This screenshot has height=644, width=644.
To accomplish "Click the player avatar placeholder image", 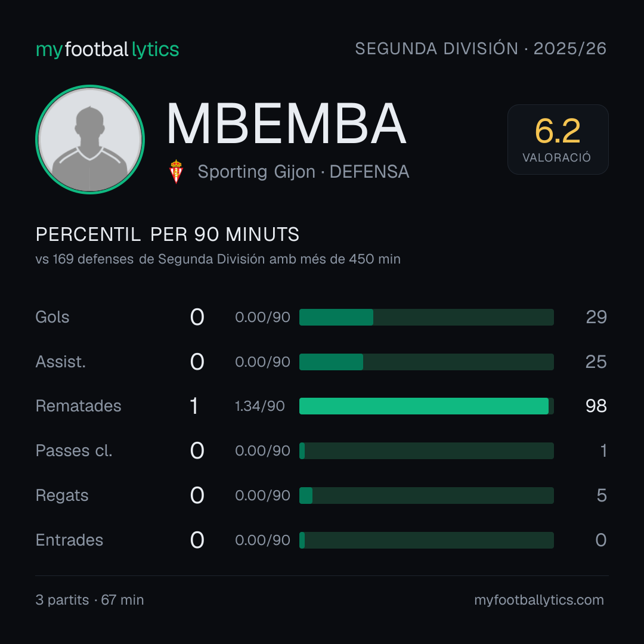I will tap(90, 139).
